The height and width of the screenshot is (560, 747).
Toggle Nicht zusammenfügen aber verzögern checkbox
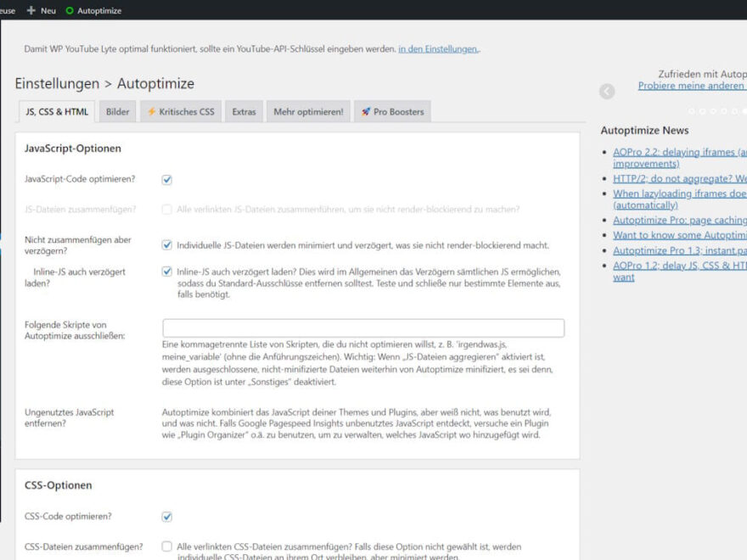166,245
